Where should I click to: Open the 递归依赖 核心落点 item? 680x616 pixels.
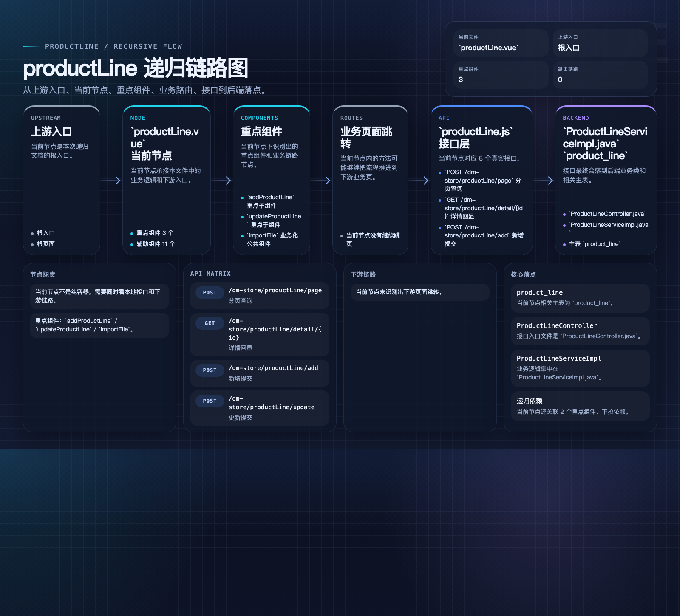click(580, 406)
